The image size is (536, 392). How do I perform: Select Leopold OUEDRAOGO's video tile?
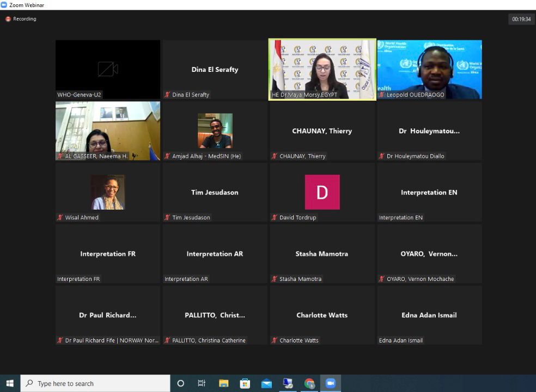429,69
